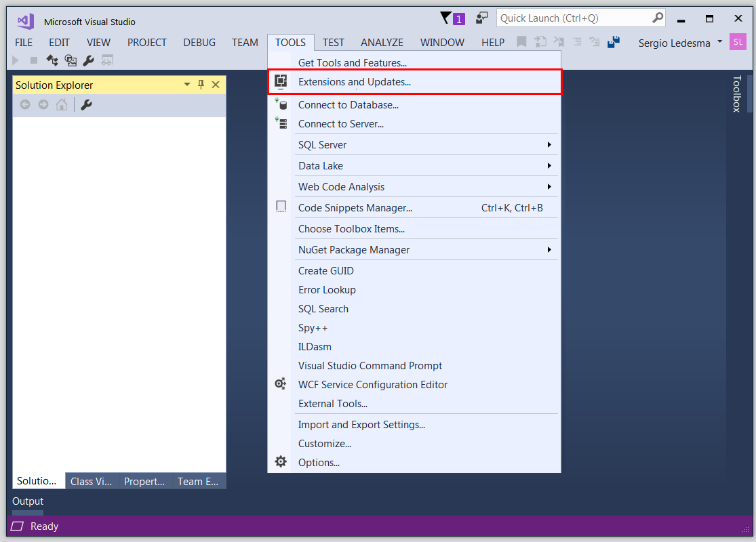The width and height of the screenshot is (756, 542).
Task: Click the send feedback icon
Action: (x=481, y=18)
